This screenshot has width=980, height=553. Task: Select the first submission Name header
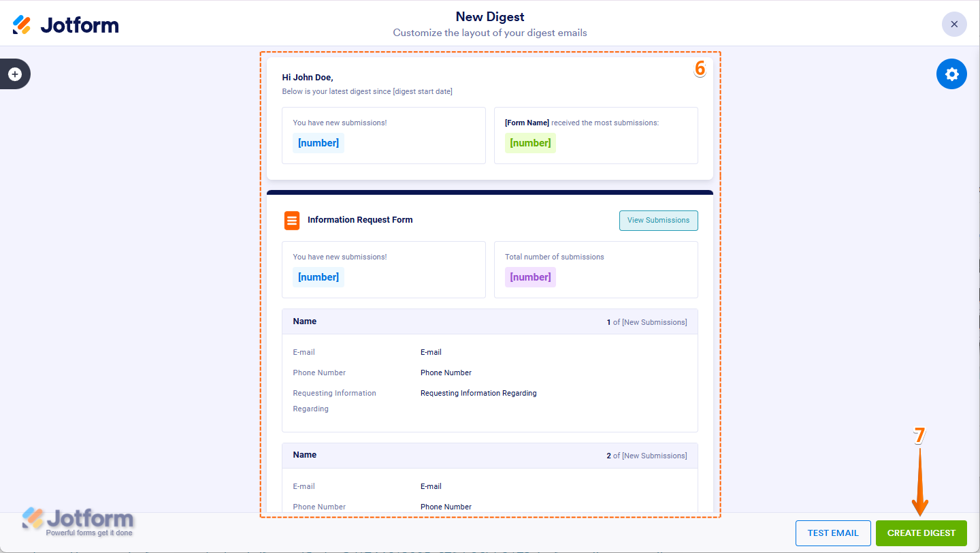(305, 321)
